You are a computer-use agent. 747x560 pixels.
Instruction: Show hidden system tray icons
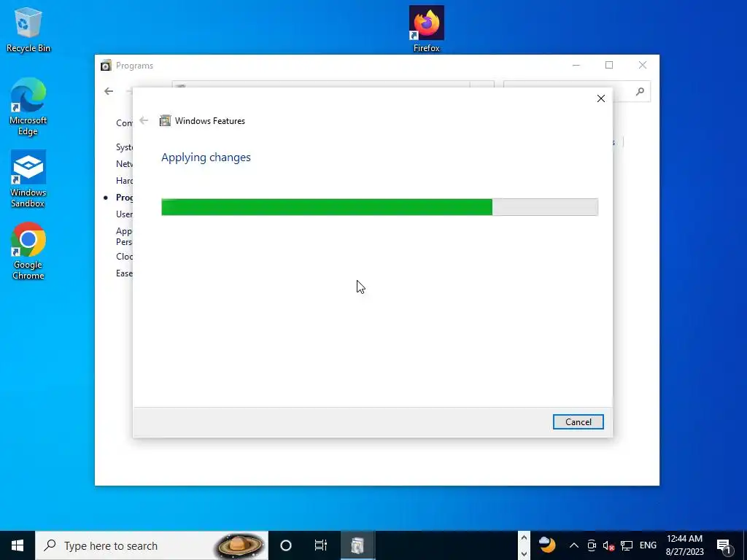573,545
